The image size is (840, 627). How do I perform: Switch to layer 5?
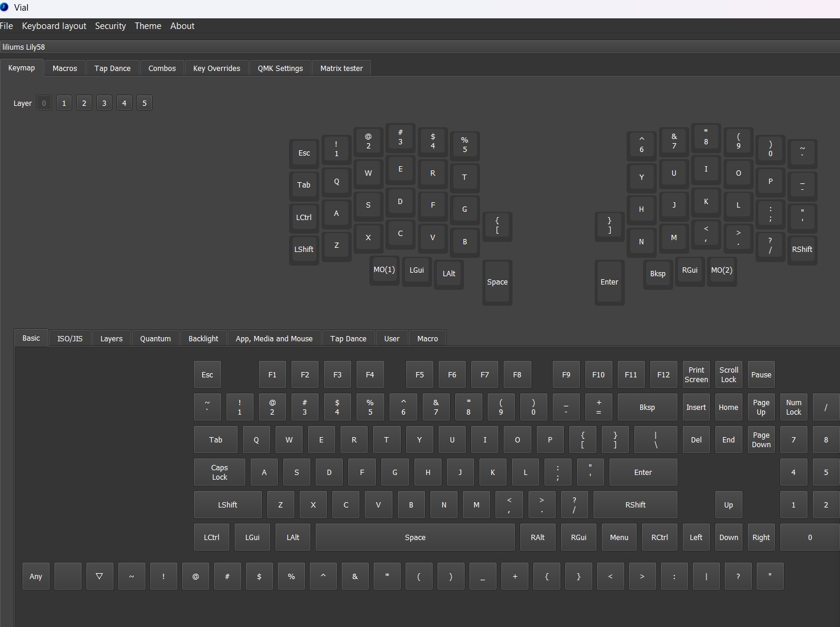tap(144, 103)
